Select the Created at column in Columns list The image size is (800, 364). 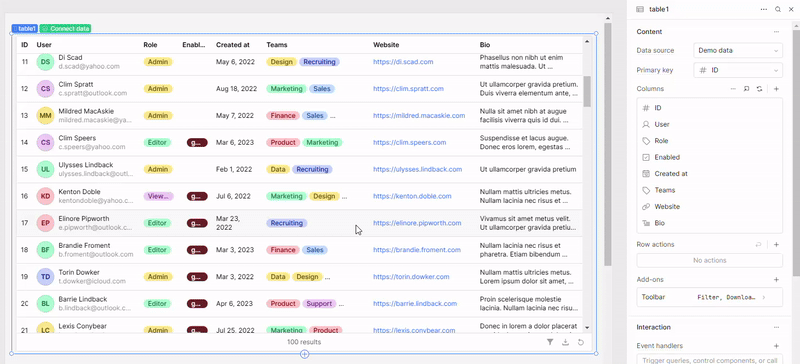[710, 174]
